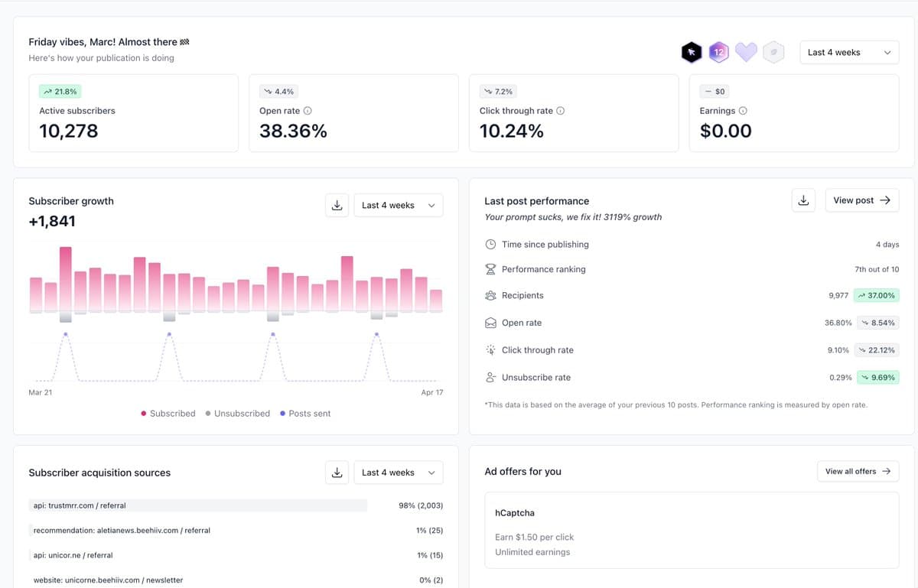Viewport: 918px width, 588px height.
Task: Click the Click through rate 10.24% value
Action: (x=512, y=131)
